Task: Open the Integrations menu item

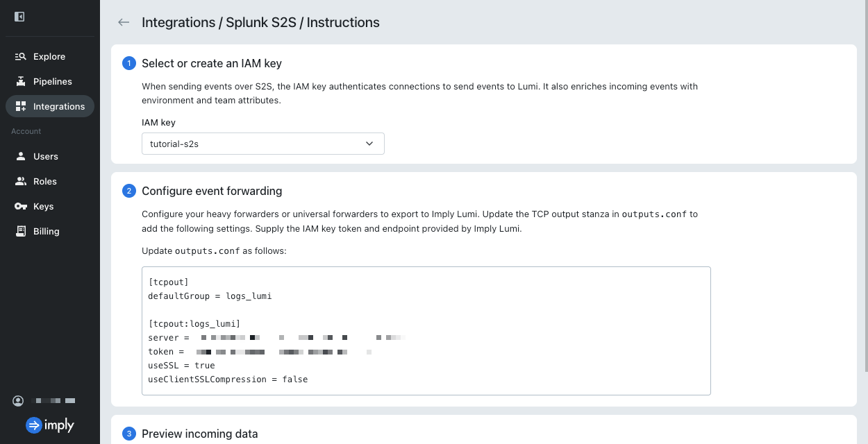Action: [50, 106]
